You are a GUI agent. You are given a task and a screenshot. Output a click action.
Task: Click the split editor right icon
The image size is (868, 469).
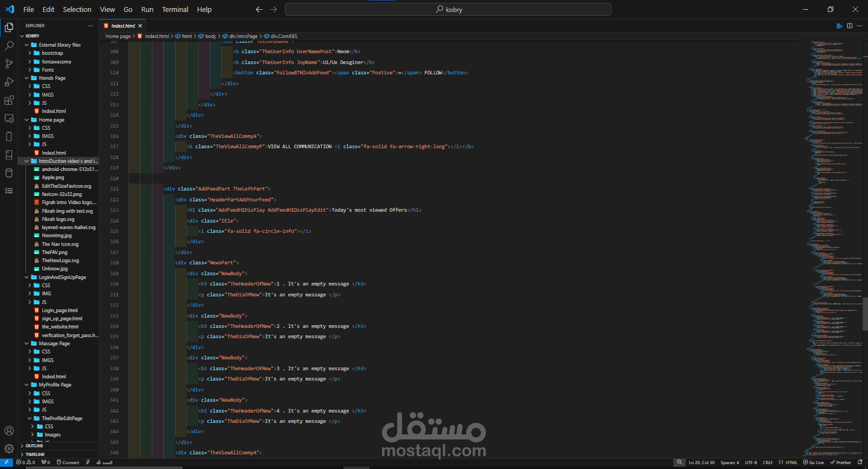pos(850,26)
